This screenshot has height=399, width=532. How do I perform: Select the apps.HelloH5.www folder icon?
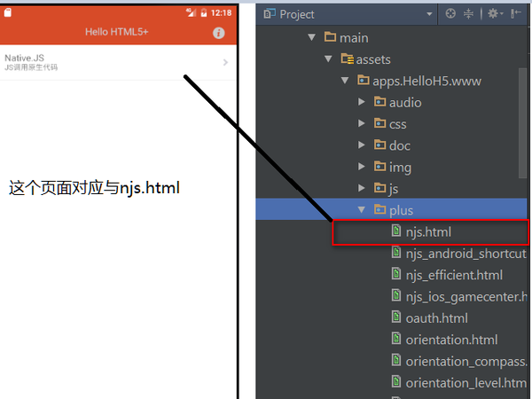[x=364, y=80]
